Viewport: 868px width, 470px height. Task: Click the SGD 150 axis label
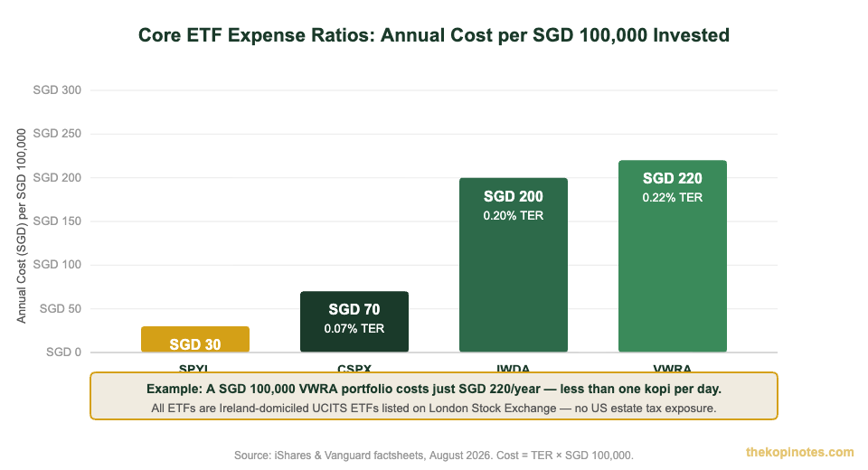click(57, 221)
